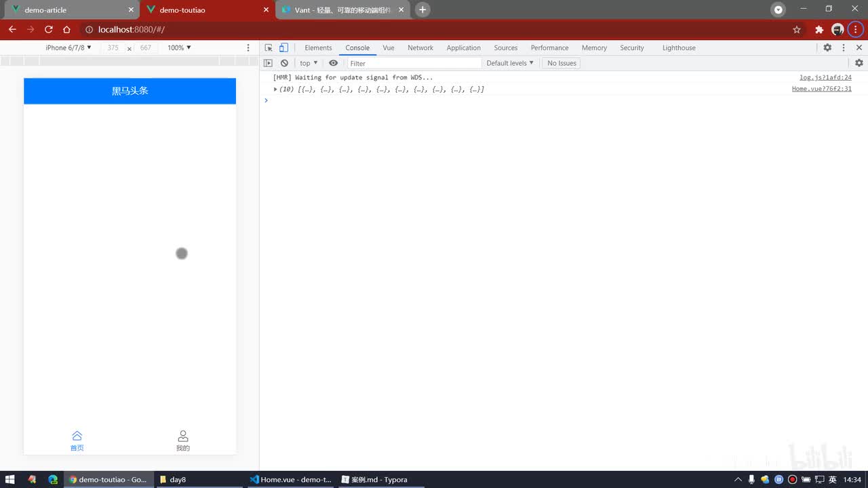
Task: Click the browser home icon
Action: pos(66,29)
